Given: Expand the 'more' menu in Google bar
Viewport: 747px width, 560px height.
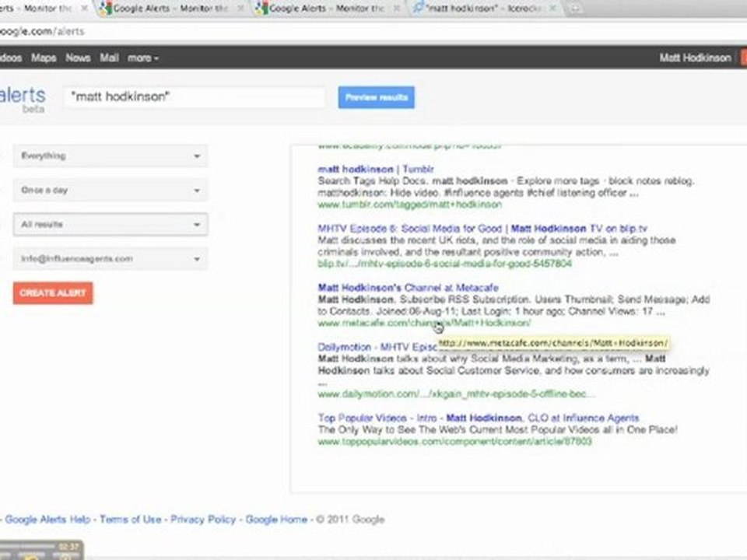Looking at the screenshot, I should (143, 58).
